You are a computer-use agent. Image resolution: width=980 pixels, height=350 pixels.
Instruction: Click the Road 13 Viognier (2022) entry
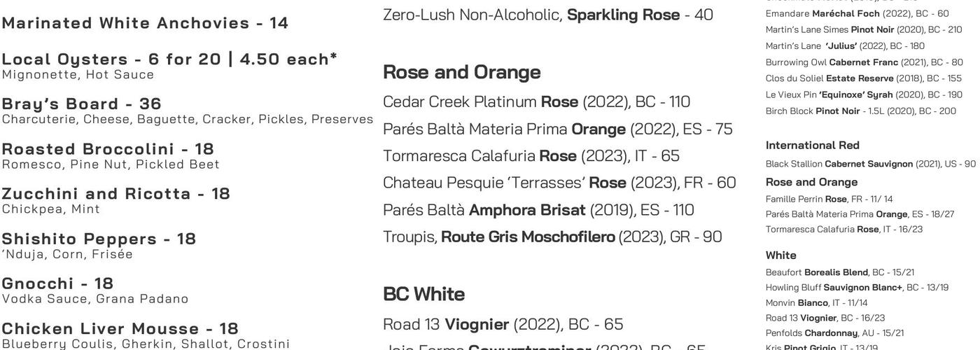click(503, 325)
